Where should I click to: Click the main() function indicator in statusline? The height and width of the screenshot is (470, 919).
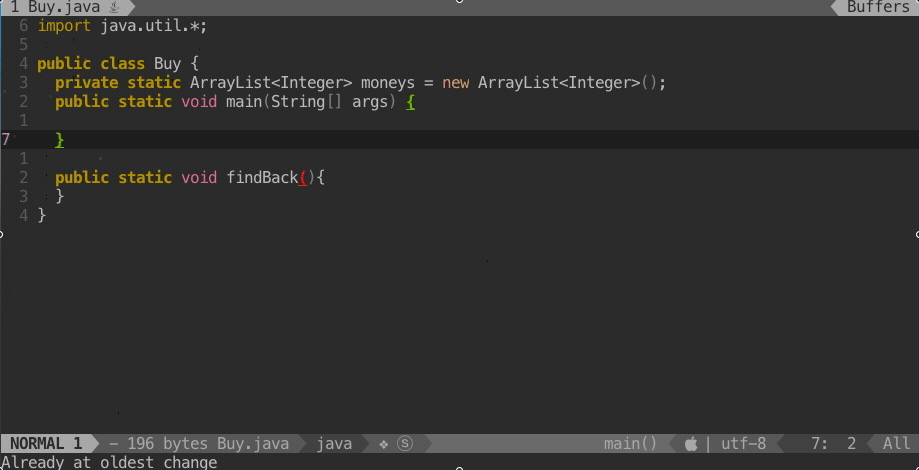pos(630,443)
